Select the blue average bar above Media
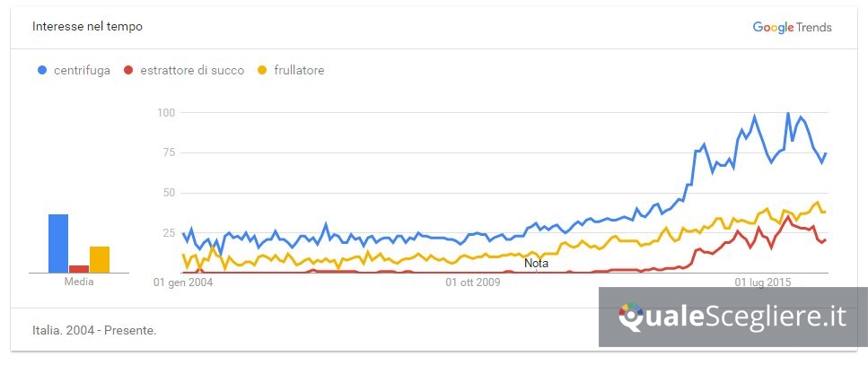This screenshot has height=365, width=868. click(58, 243)
